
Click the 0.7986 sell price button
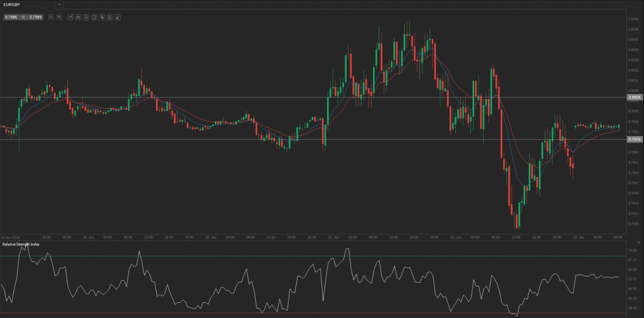[11, 17]
